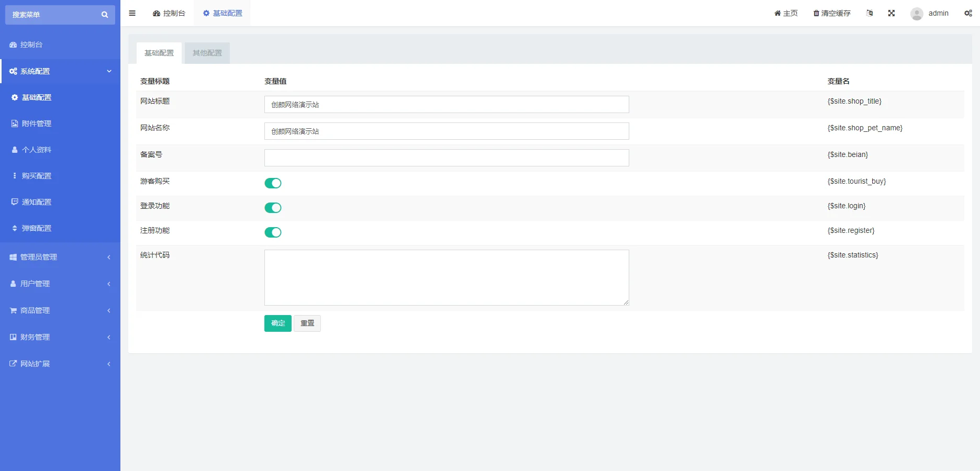
Task: Turn off the 登录功能 toggle
Action: tap(273, 208)
